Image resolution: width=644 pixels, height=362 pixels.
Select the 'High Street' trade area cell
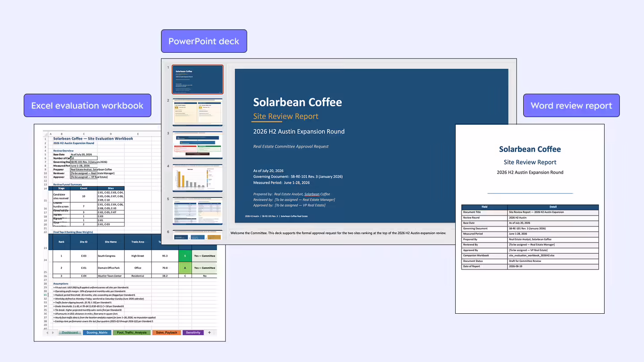click(138, 256)
